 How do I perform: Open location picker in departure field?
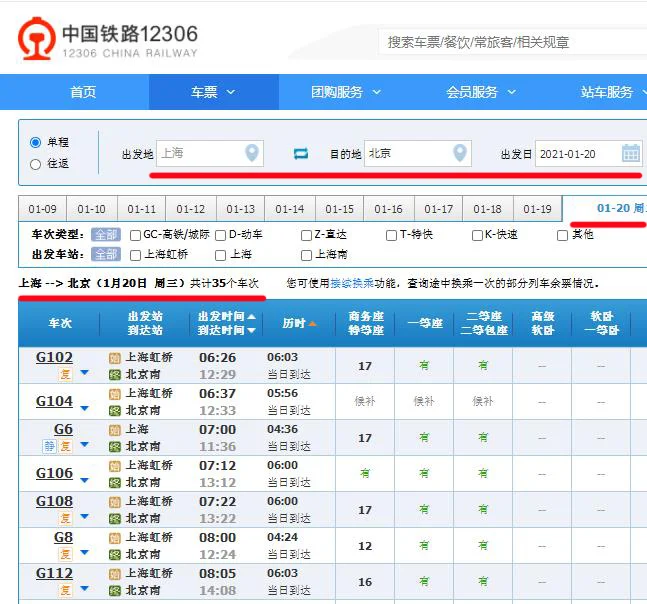click(252, 153)
